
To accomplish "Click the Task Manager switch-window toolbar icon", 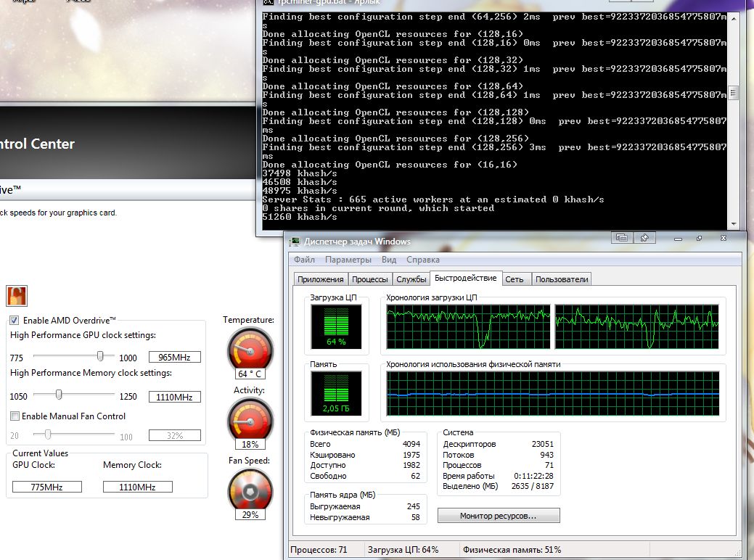I will click(622, 237).
